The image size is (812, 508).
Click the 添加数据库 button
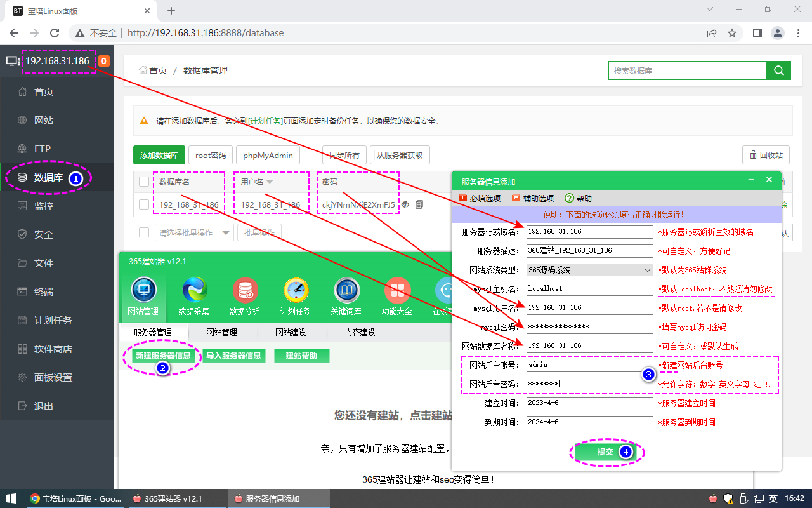coord(159,155)
